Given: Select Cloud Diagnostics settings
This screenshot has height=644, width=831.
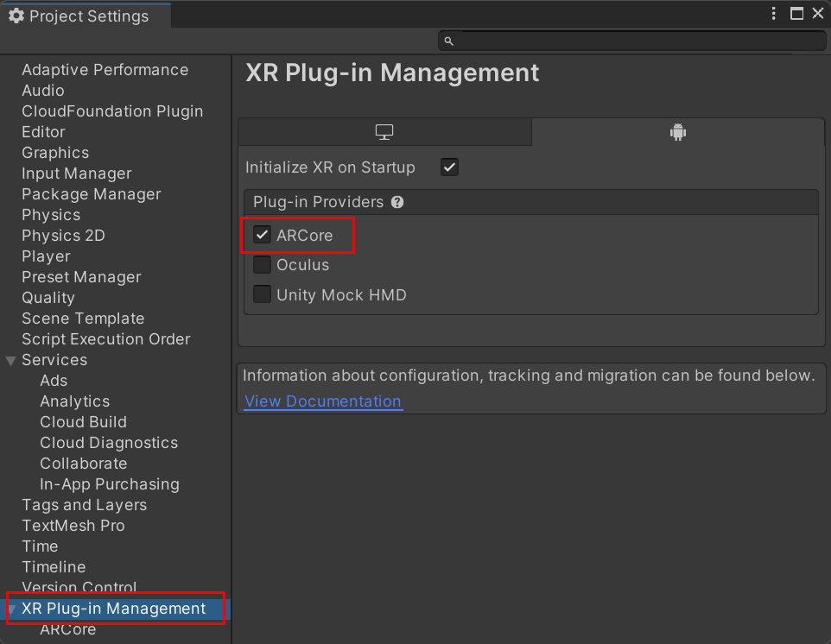Looking at the screenshot, I should click(x=109, y=442).
